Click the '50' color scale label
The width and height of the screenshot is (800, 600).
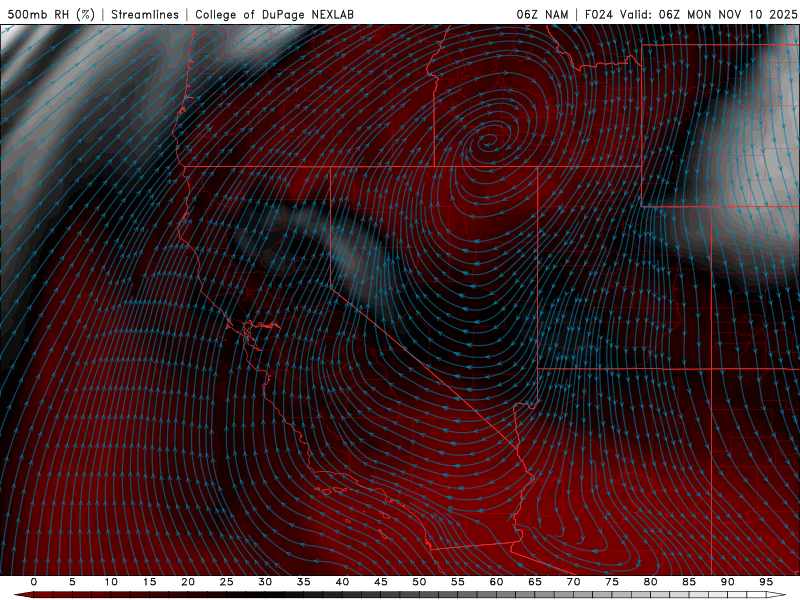(x=419, y=582)
